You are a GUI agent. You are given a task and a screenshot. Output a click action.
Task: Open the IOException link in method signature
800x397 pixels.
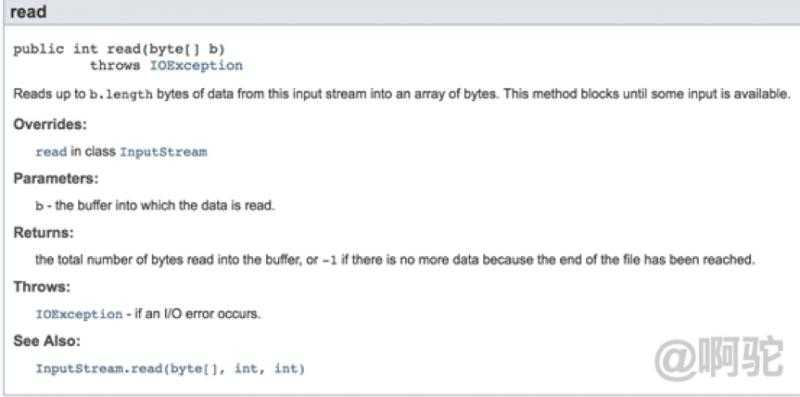[x=196, y=66]
